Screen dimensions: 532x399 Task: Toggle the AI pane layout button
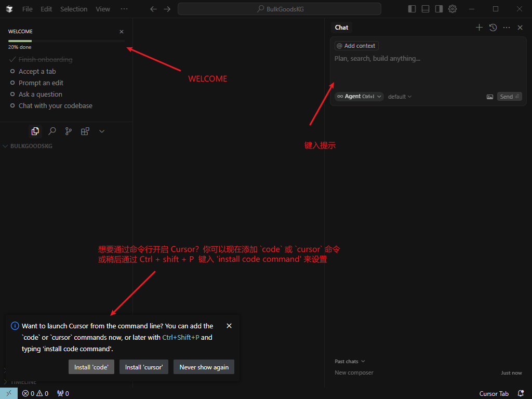pyautogui.click(x=439, y=9)
